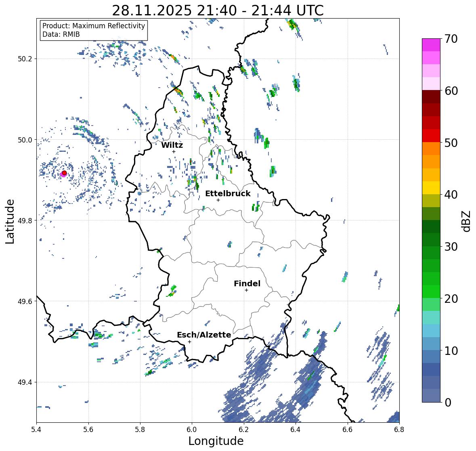Click the colorbar tick label 20
476x451 pixels.
451,299
